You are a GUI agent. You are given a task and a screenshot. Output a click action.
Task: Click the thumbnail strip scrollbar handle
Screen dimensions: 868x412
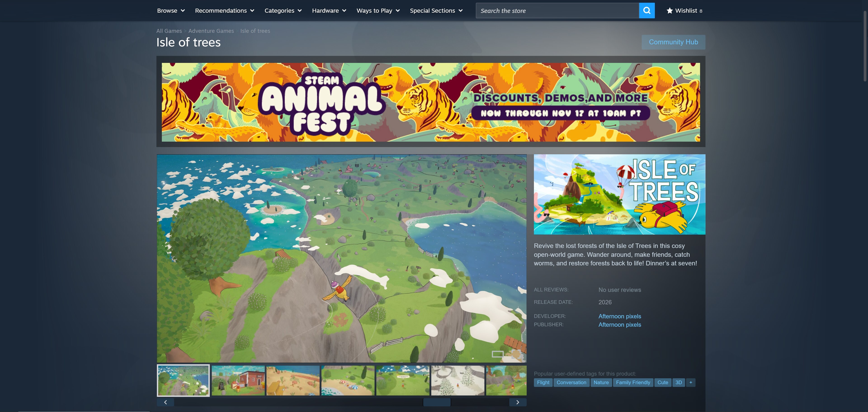(x=437, y=402)
